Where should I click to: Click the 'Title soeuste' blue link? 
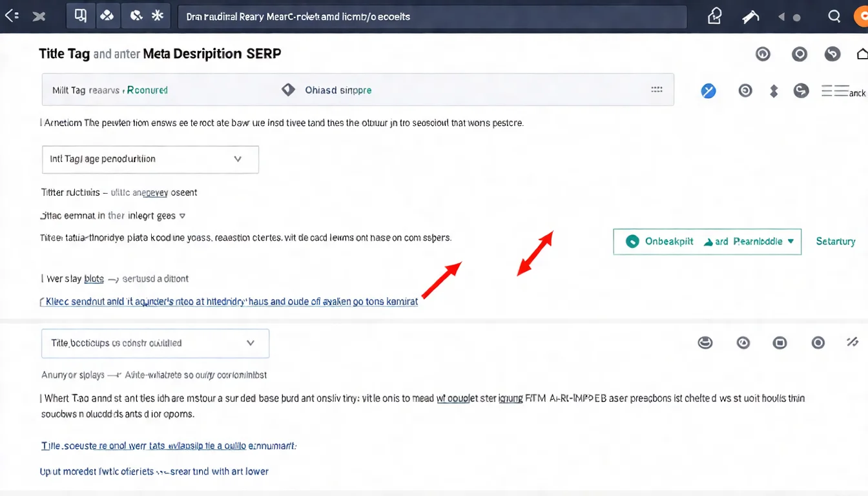point(169,446)
